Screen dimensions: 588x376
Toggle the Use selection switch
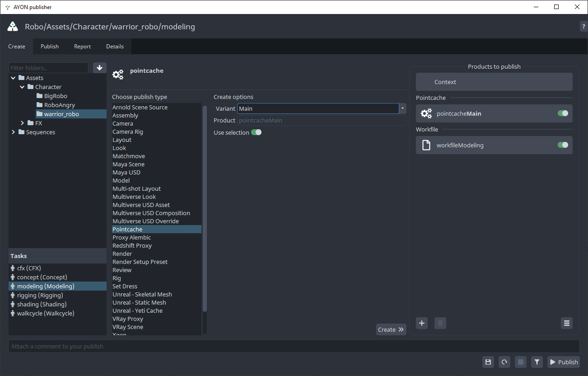click(x=256, y=132)
